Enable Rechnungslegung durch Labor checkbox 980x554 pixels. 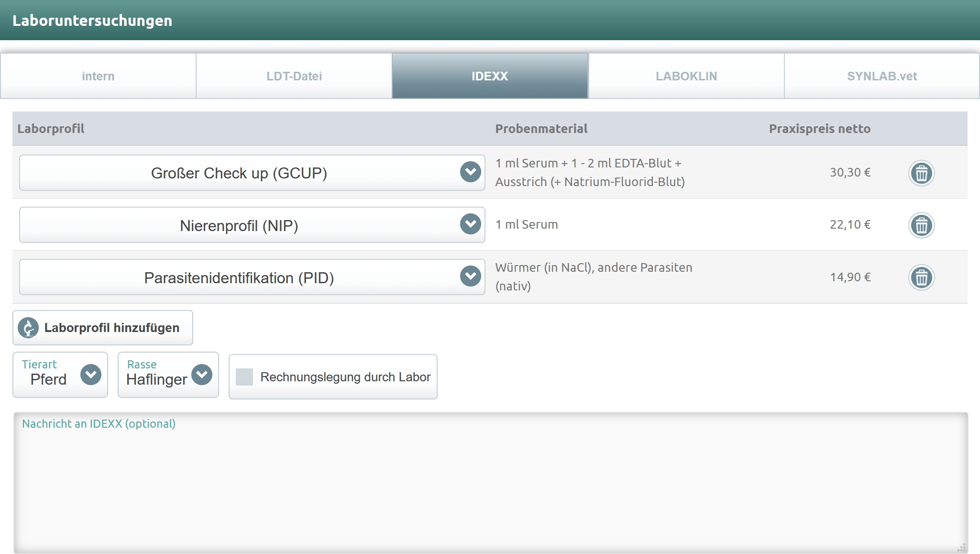click(x=244, y=377)
